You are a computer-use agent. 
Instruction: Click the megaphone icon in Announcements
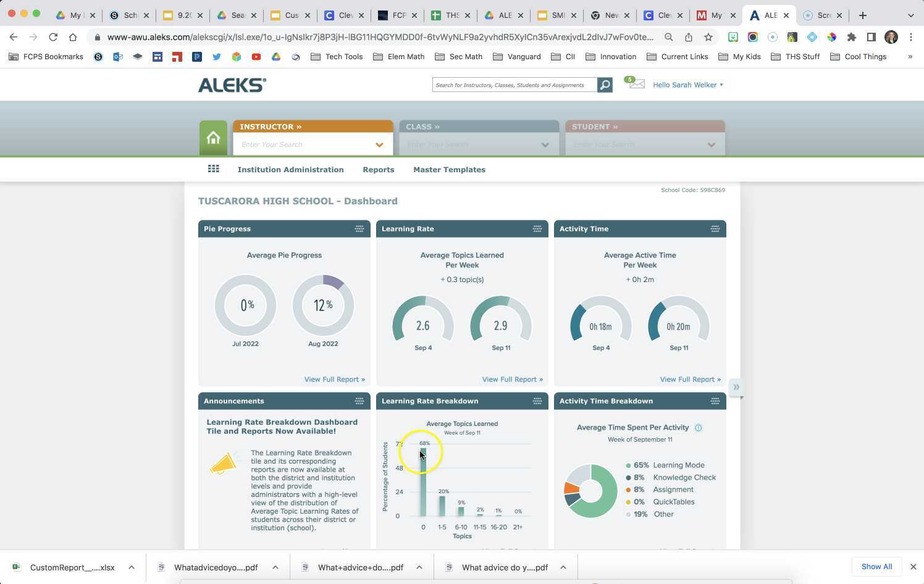pos(224,462)
